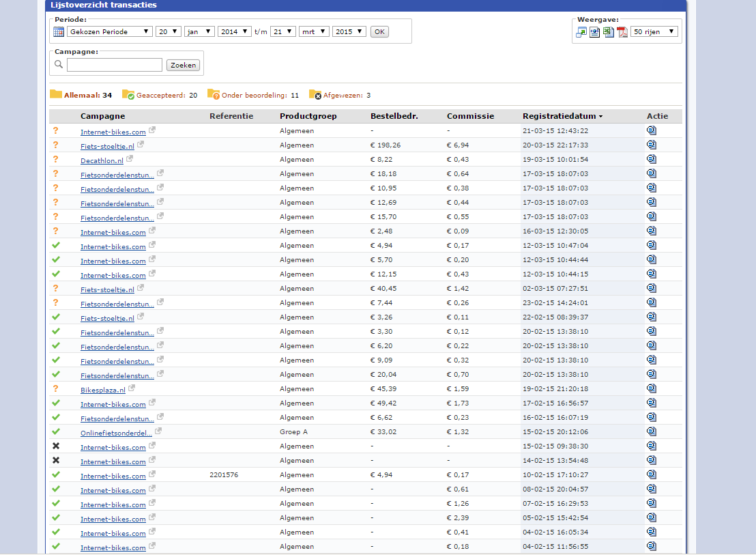View details of 17-02-15 16:56:57 transaction
Screen dimensions: 756x555
click(x=652, y=403)
